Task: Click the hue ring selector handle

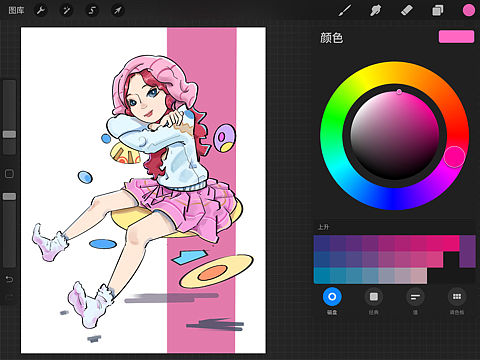Action: tap(454, 156)
